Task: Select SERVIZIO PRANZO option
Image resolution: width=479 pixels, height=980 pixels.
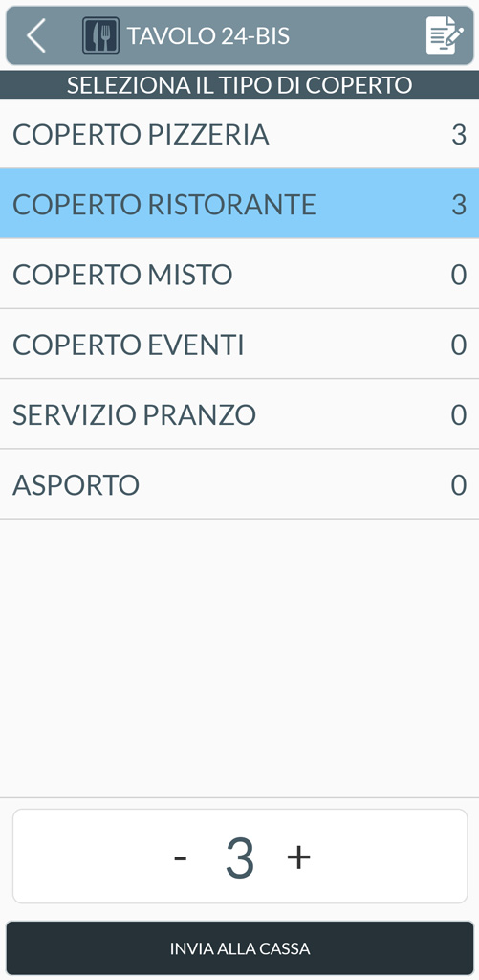Action: 239,413
